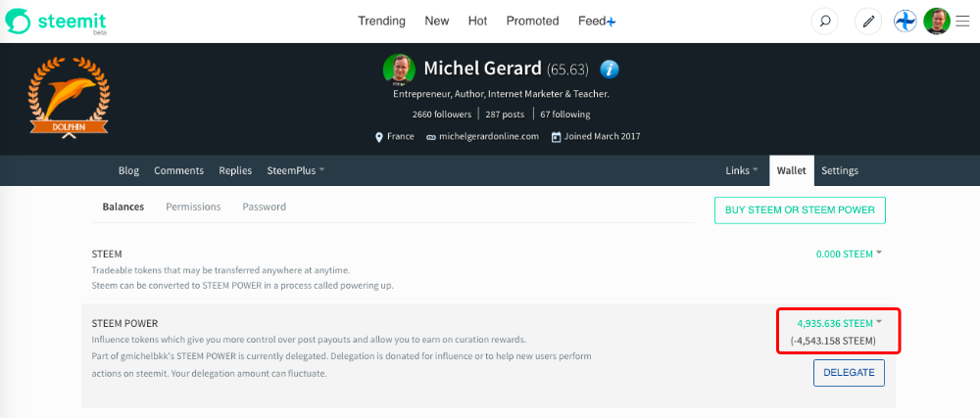
Task: Click the pencil compose post icon
Action: coord(868,22)
